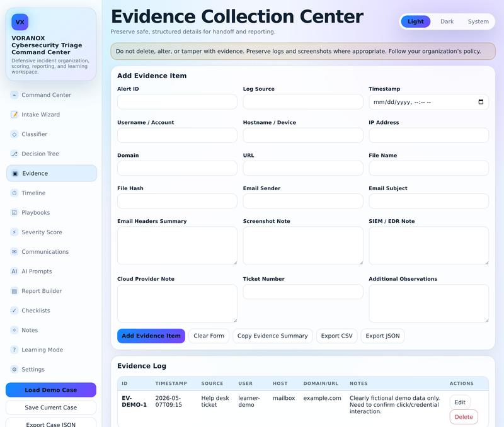This screenshot has width=504, height=427.
Task: Export evidence as JSON
Action: click(383, 336)
